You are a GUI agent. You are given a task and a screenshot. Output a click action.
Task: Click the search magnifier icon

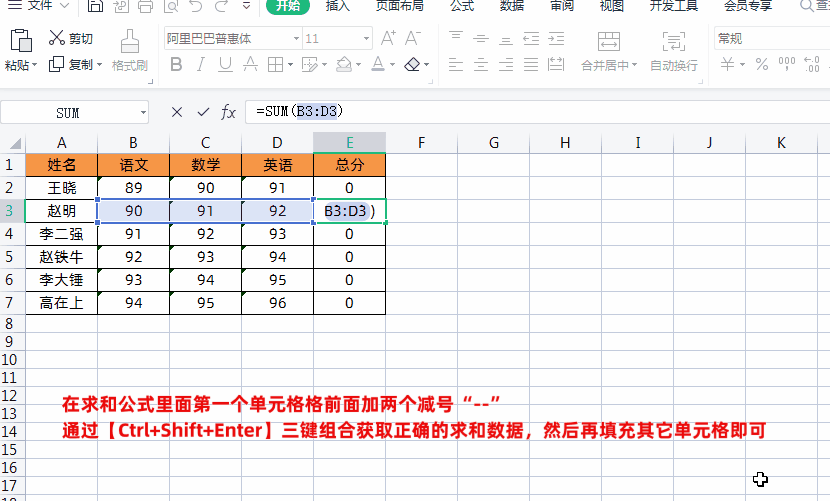[806, 5]
